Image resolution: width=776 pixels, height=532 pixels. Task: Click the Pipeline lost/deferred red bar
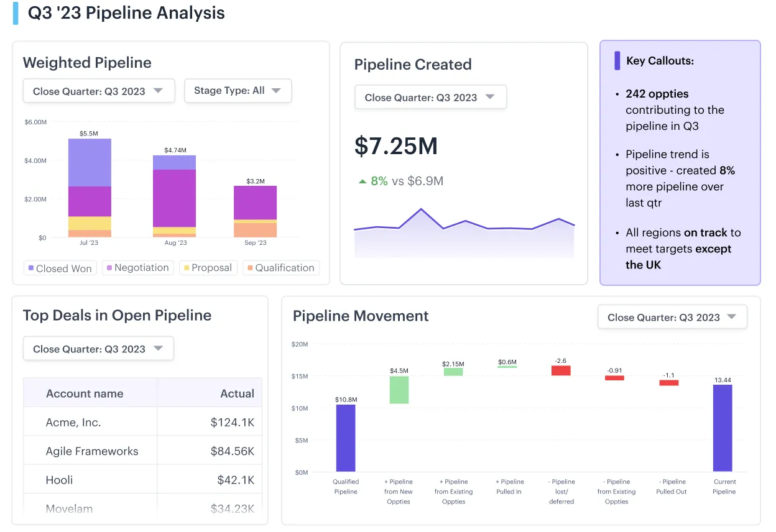point(562,369)
